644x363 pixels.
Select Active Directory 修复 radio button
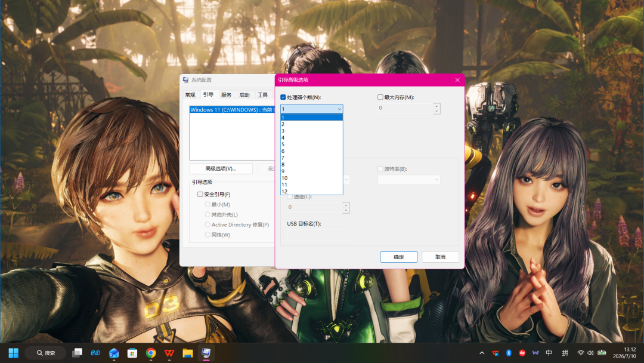click(x=208, y=224)
